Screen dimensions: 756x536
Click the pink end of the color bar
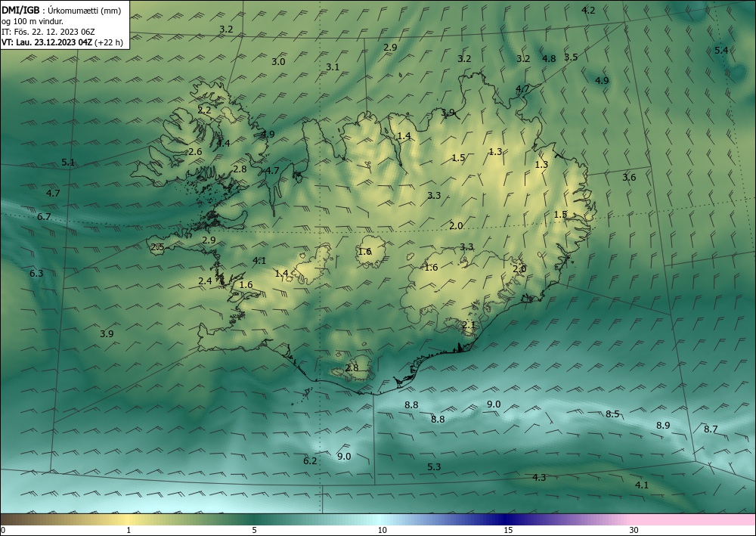694,519
